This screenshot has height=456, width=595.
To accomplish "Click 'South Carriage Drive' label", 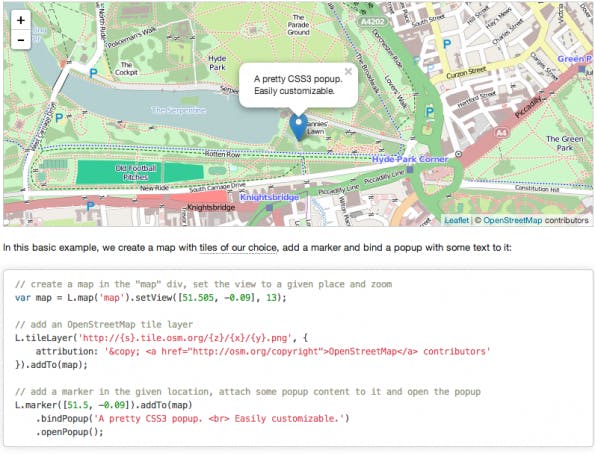I will pyautogui.click(x=217, y=187).
